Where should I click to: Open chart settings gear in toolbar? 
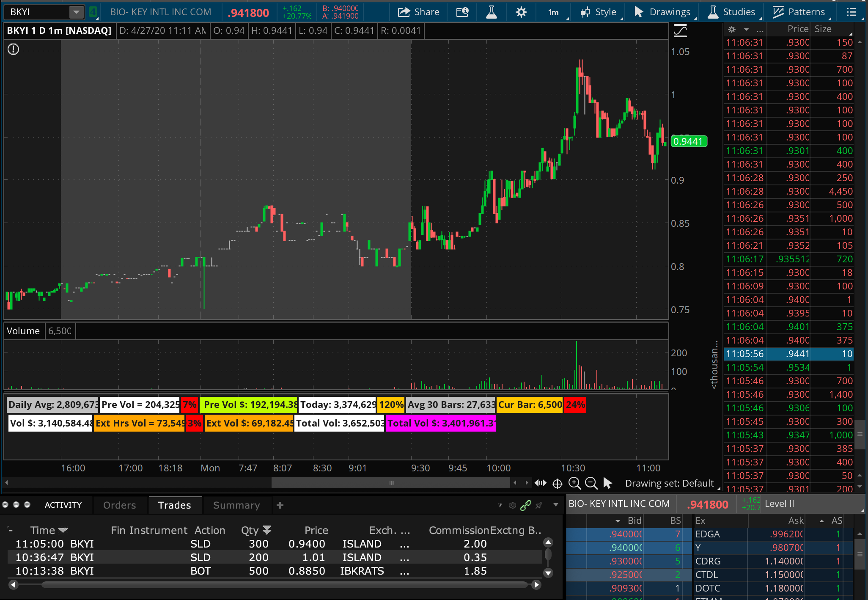tap(521, 12)
